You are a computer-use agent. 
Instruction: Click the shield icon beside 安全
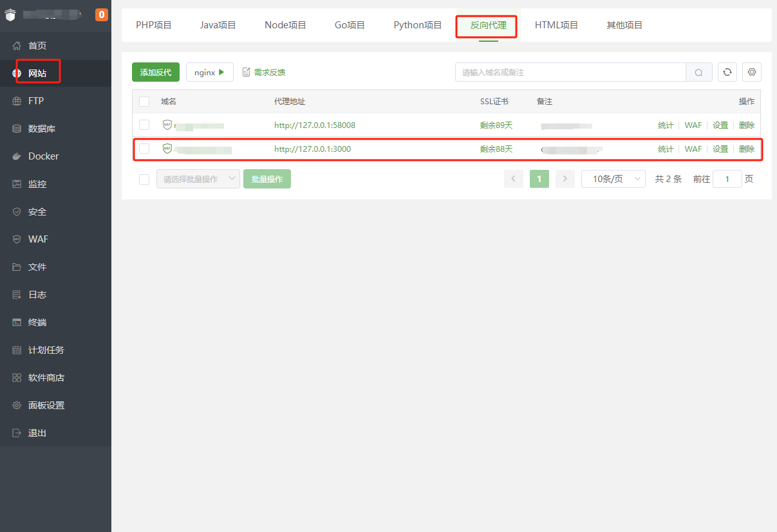(x=17, y=212)
